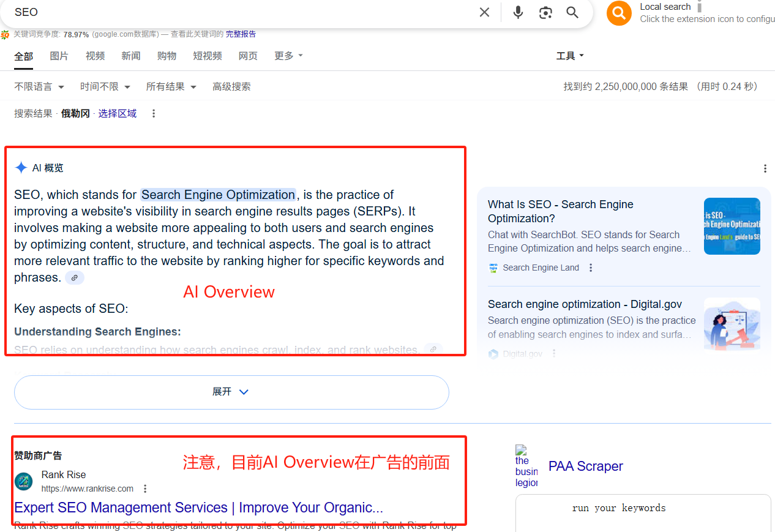Click the Rank Rise round logo icon

pyautogui.click(x=24, y=481)
